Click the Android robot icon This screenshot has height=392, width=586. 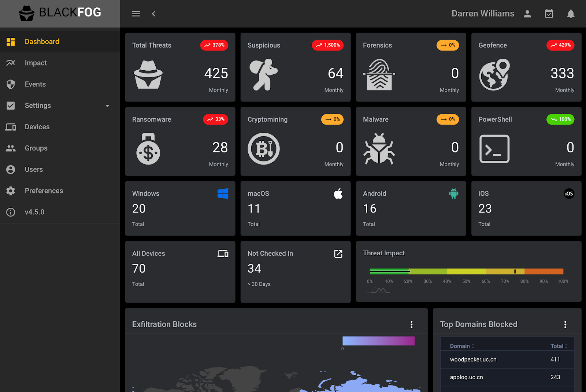[454, 193]
